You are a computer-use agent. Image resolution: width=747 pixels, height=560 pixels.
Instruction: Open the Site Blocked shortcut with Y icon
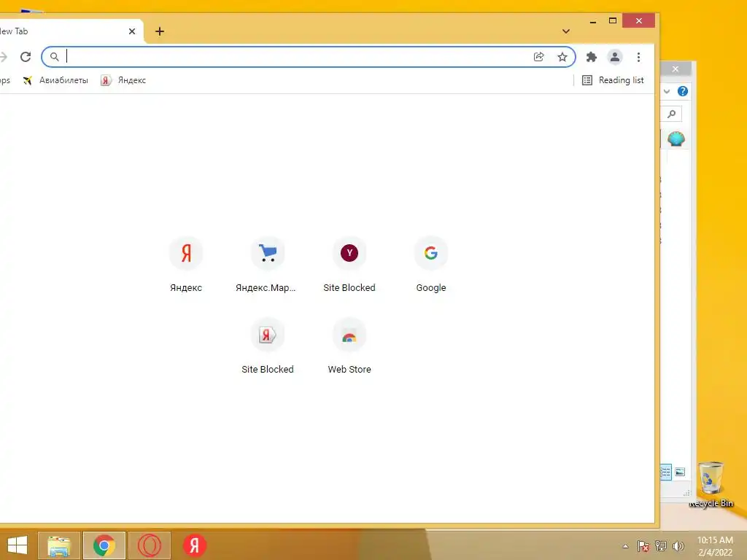point(349,265)
